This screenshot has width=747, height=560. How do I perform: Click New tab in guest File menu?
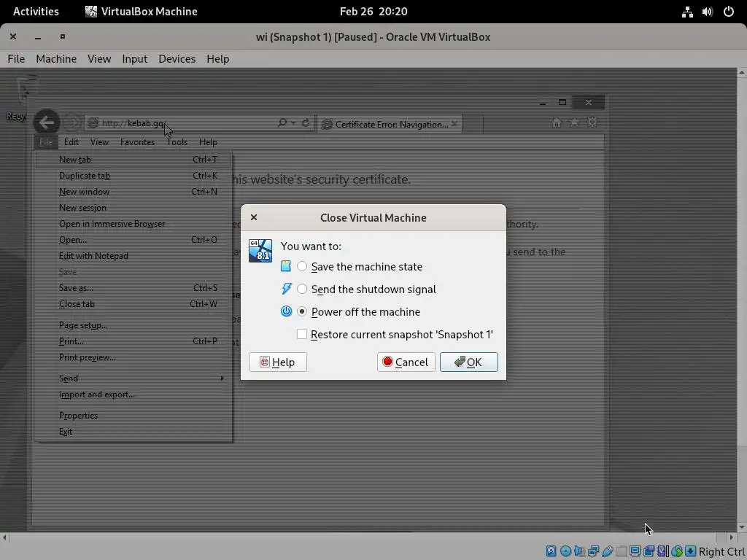(133, 160)
